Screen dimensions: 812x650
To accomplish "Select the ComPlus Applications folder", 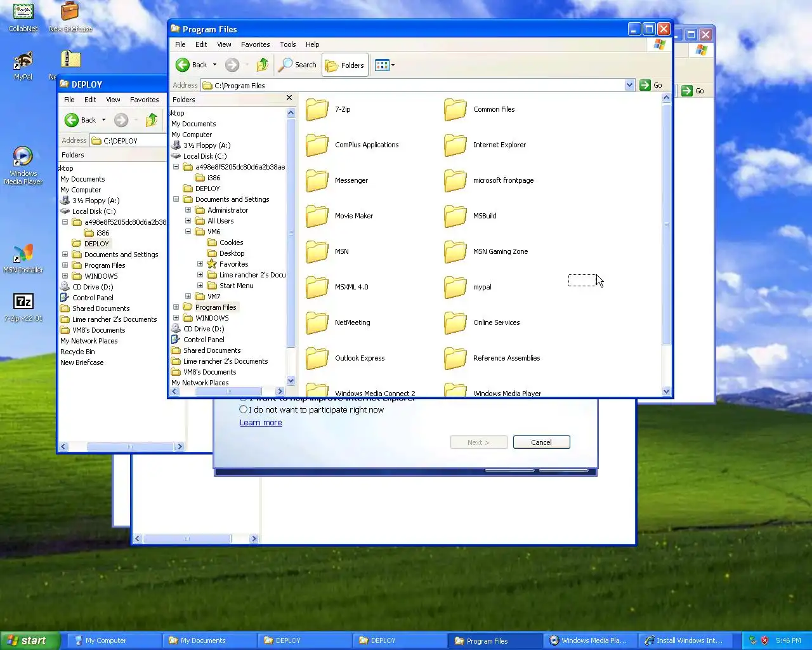I will pos(353,145).
